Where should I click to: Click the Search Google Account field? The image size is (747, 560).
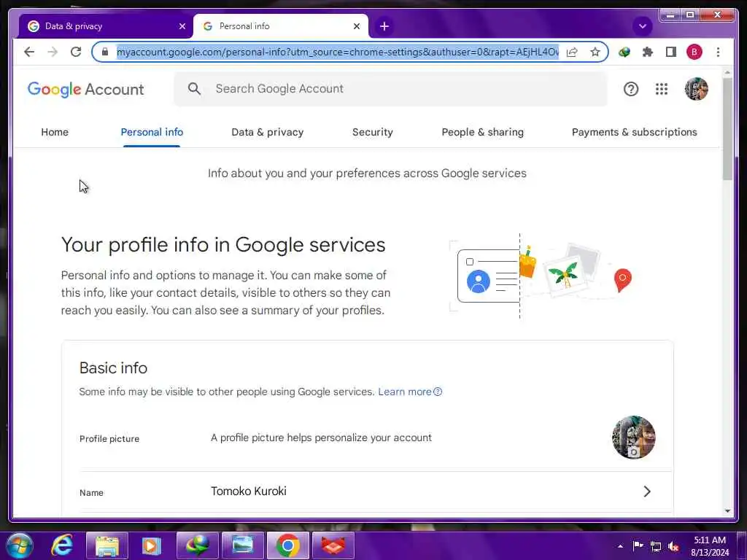390,88
